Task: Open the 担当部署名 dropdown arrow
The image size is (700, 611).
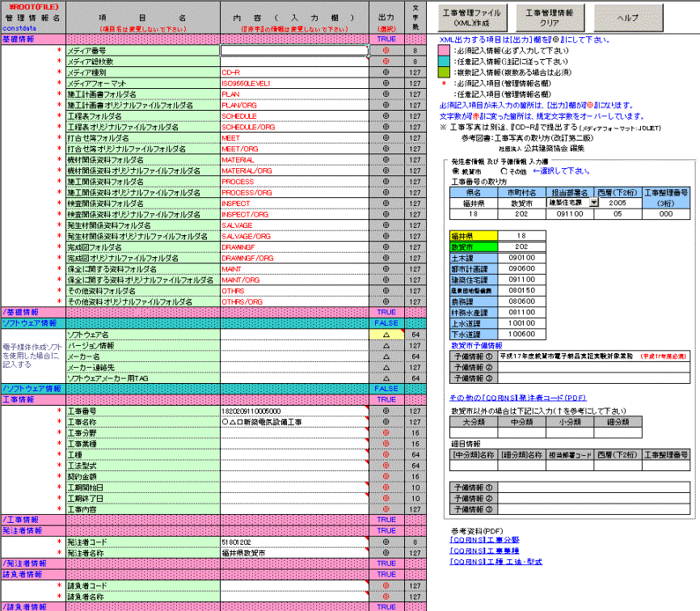Action: tap(593, 203)
